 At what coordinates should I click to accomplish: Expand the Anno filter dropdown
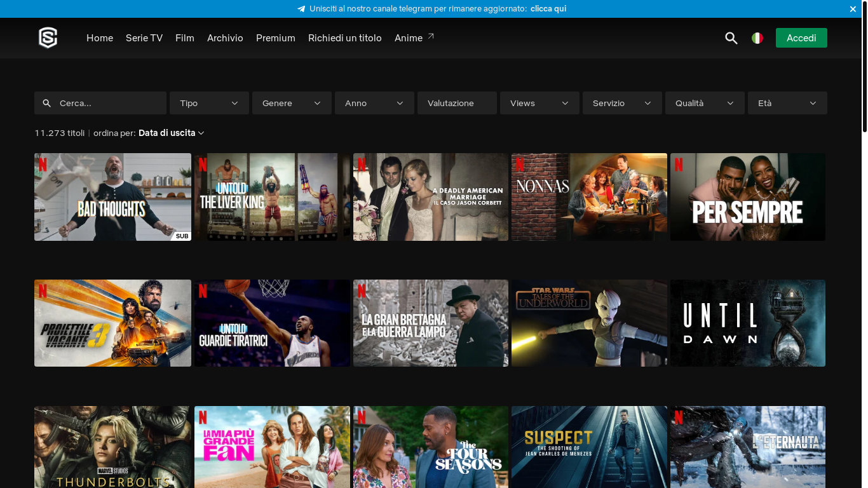(374, 103)
